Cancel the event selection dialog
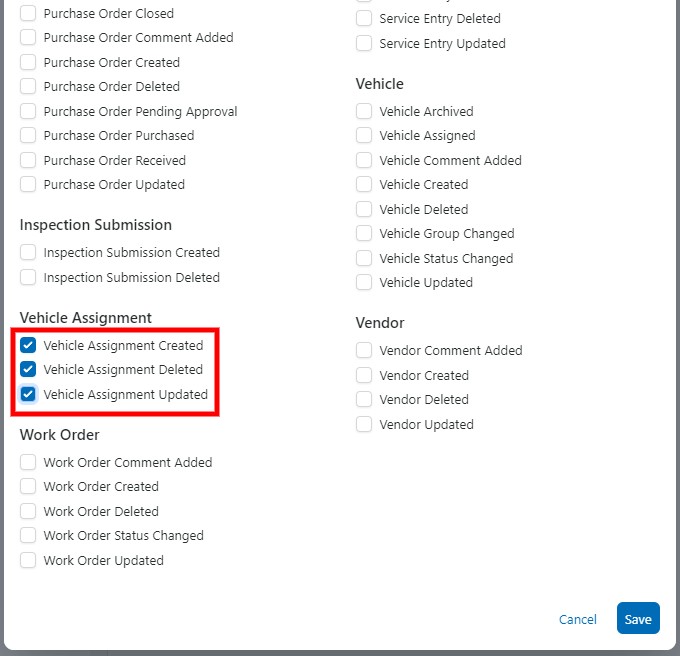Screen dimensions: 680x656 click(x=578, y=619)
